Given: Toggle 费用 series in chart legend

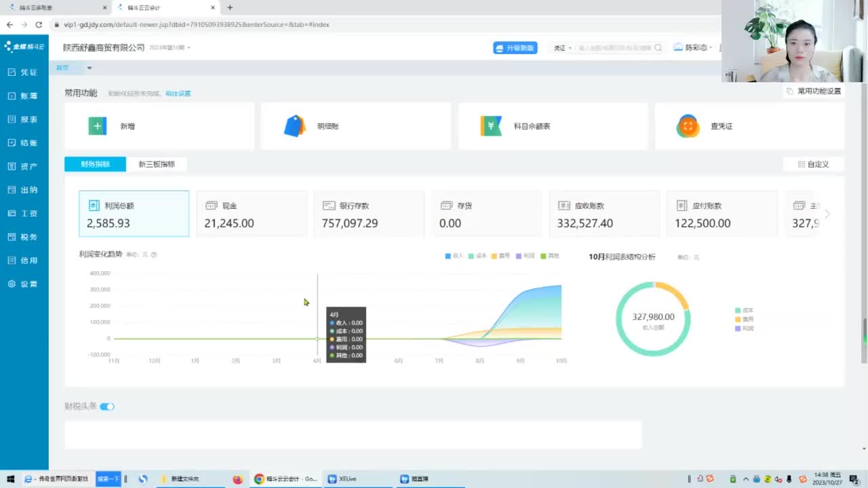Looking at the screenshot, I should point(500,256).
